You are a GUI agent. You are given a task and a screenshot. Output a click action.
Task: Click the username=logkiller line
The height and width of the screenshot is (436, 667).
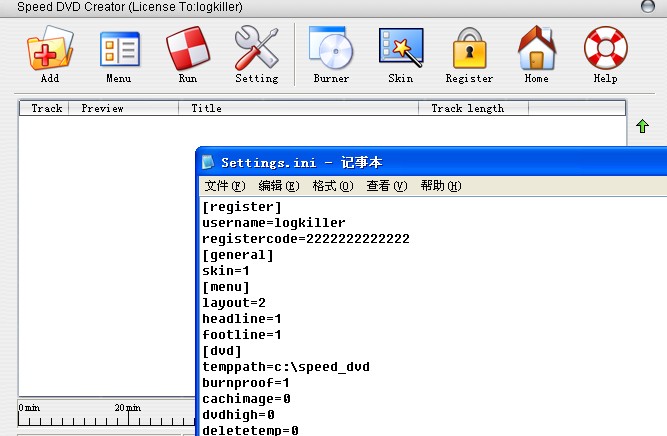point(274,222)
